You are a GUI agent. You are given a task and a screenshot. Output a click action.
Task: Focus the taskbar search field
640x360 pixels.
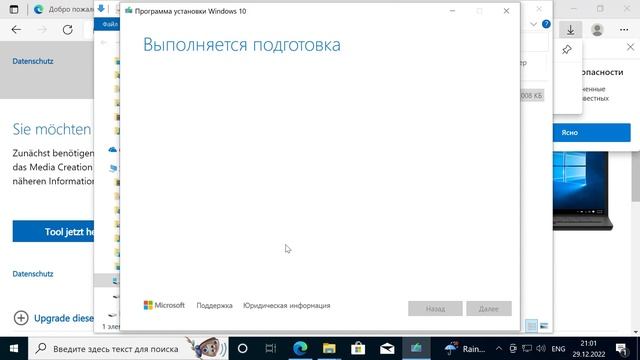(x=128, y=349)
